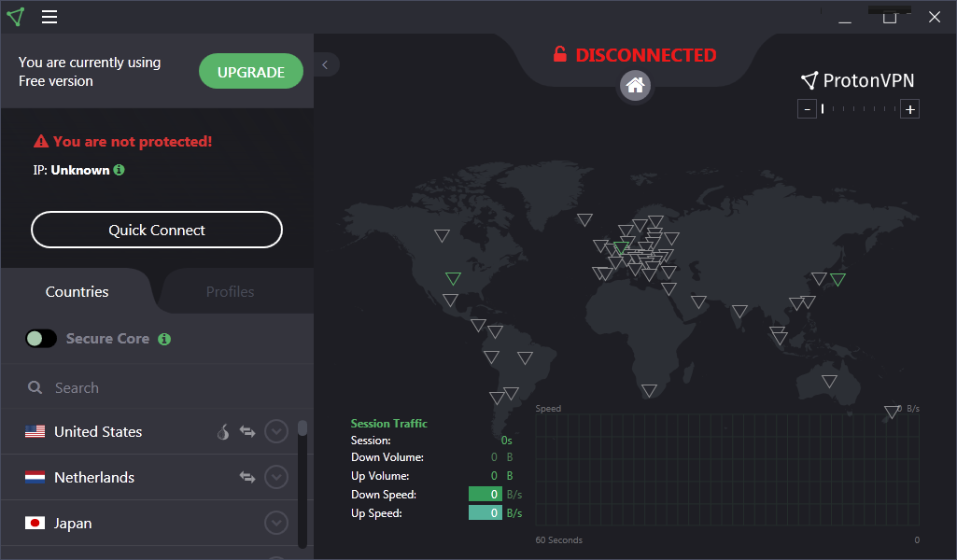Zoom out map with minus button
Viewport: 957px width, 560px height.
click(x=807, y=109)
